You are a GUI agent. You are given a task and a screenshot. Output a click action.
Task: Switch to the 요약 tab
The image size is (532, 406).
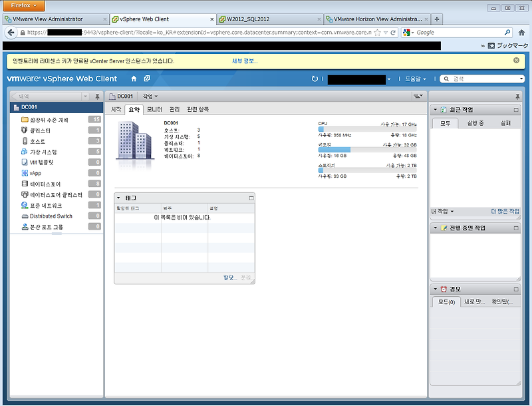point(134,109)
